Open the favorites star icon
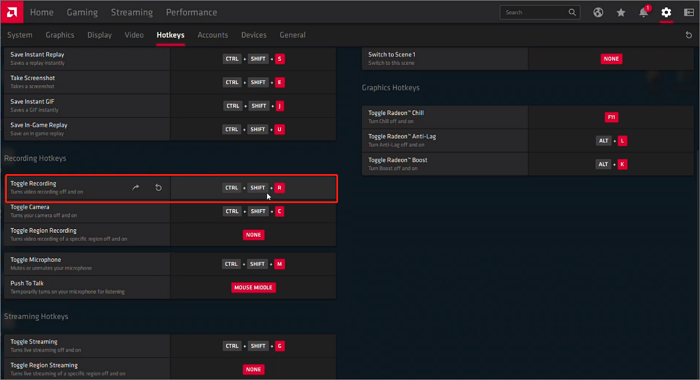The height and width of the screenshot is (380, 700). (x=621, y=13)
